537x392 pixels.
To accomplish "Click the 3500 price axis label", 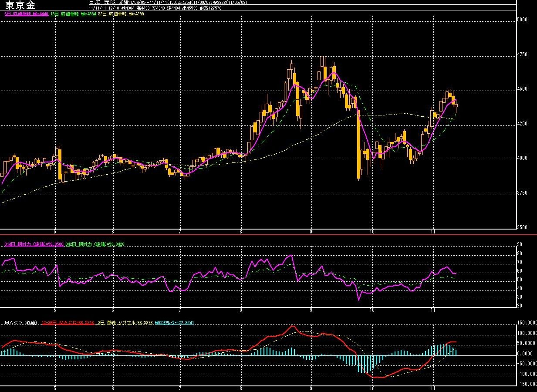I will [x=521, y=227].
